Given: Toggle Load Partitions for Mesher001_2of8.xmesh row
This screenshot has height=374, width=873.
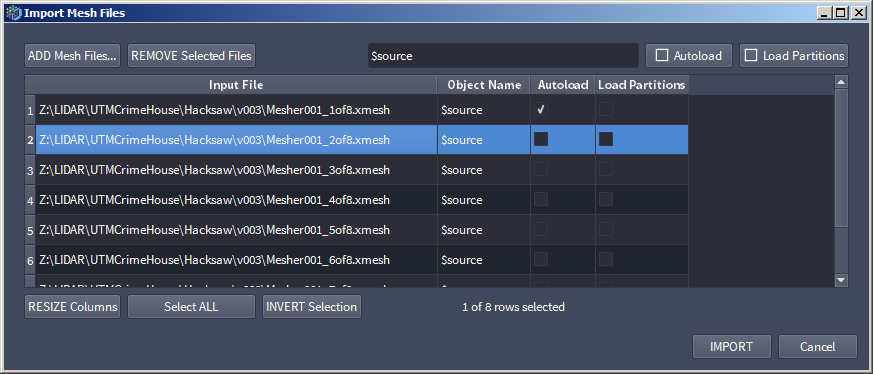Looking at the screenshot, I should pos(606,139).
